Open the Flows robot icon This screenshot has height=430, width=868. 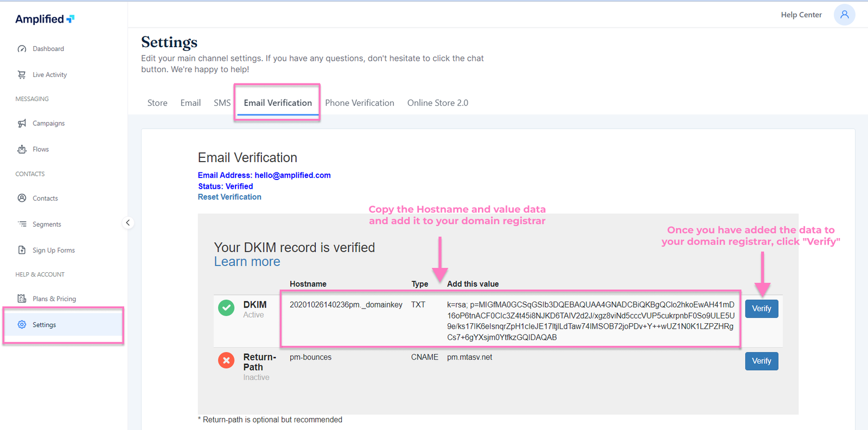click(x=22, y=149)
